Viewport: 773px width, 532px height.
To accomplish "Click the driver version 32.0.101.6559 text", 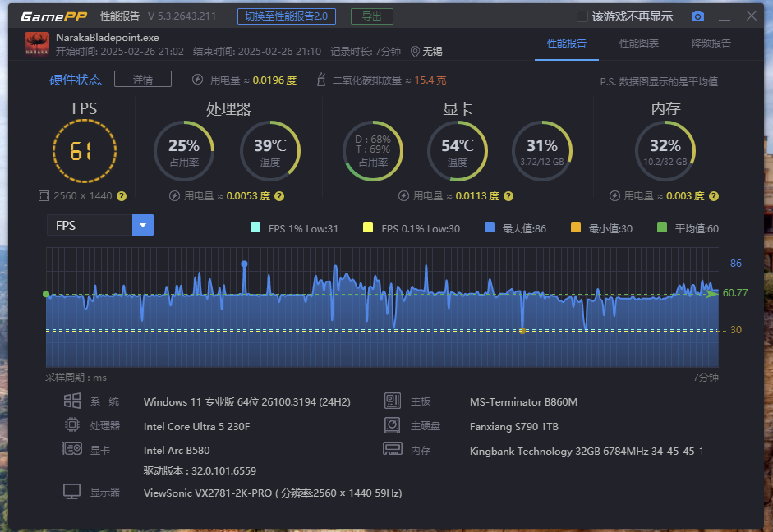I will (x=200, y=471).
